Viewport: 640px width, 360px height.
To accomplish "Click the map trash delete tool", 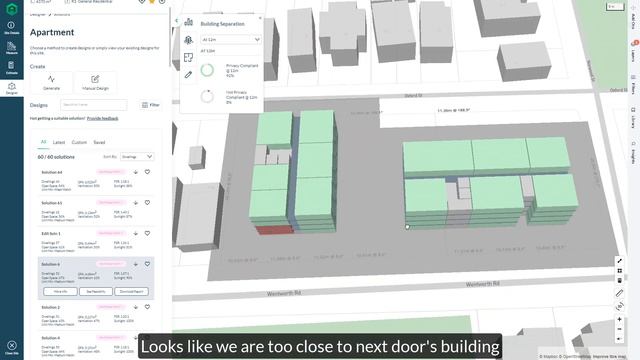I will point(619,280).
